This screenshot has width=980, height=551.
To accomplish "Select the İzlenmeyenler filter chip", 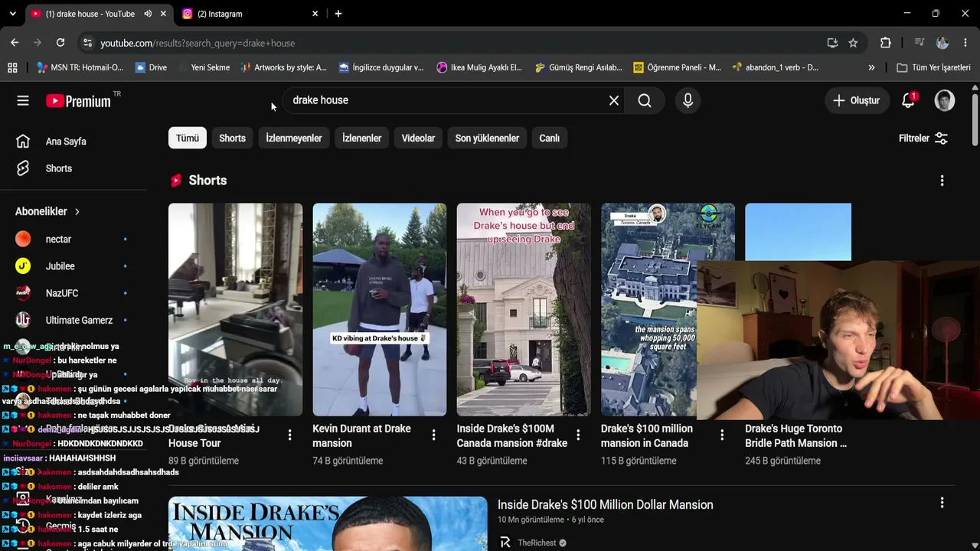I will [294, 139].
